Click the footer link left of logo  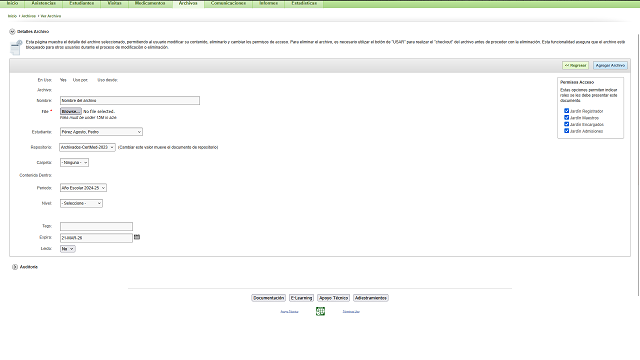coord(289,311)
